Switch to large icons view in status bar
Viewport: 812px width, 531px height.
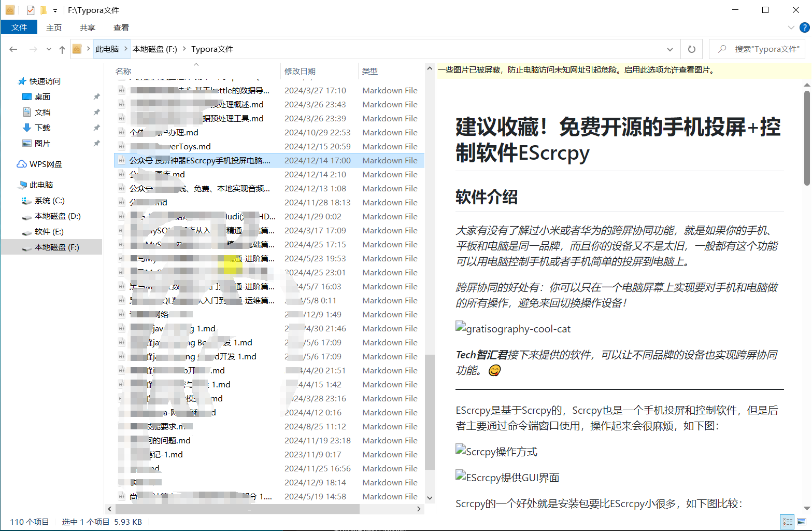(x=802, y=522)
